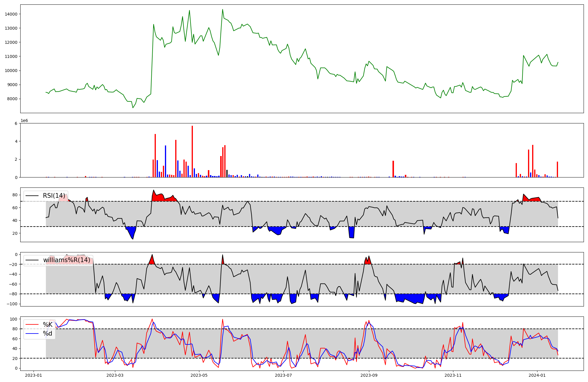This screenshot has height=382, width=588.
Task: Click the 8000 price axis tick label
Action: [x=12, y=99]
